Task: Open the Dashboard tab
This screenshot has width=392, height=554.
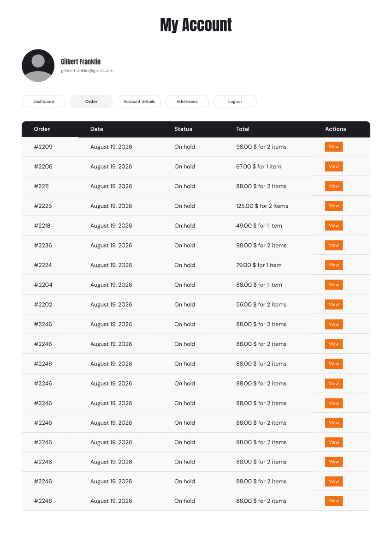Action: click(x=43, y=102)
